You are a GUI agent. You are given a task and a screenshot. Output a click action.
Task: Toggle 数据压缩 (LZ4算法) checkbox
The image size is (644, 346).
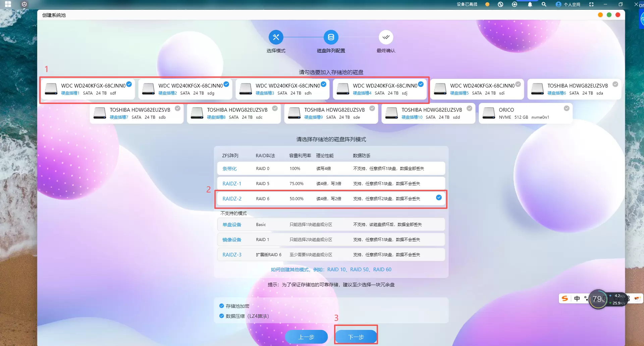click(x=221, y=316)
